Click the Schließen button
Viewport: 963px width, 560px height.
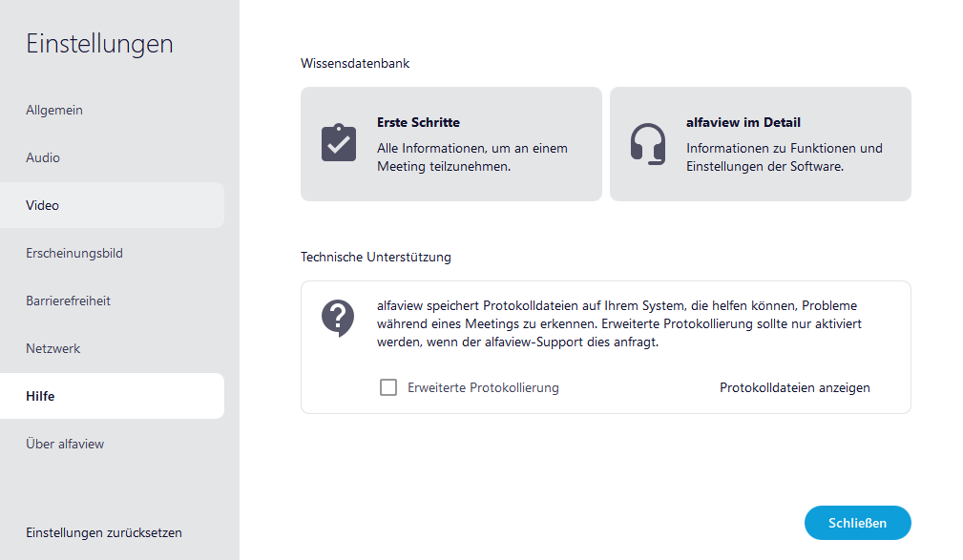[857, 523]
